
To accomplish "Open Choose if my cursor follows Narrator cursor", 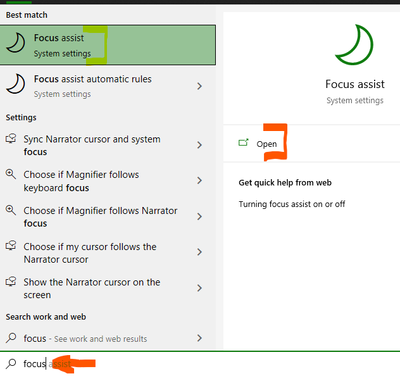I will [108, 253].
